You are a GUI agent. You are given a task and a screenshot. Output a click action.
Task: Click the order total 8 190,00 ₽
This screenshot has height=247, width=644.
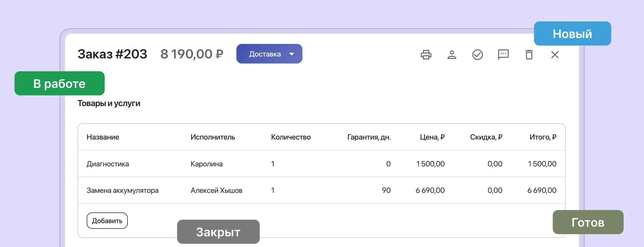tap(192, 54)
